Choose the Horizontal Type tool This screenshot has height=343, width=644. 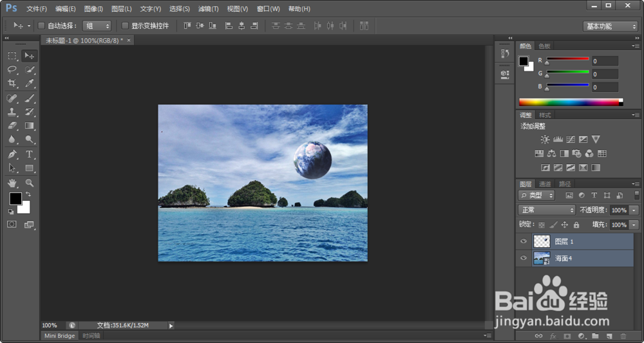pyautogui.click(x=30, y=154)
